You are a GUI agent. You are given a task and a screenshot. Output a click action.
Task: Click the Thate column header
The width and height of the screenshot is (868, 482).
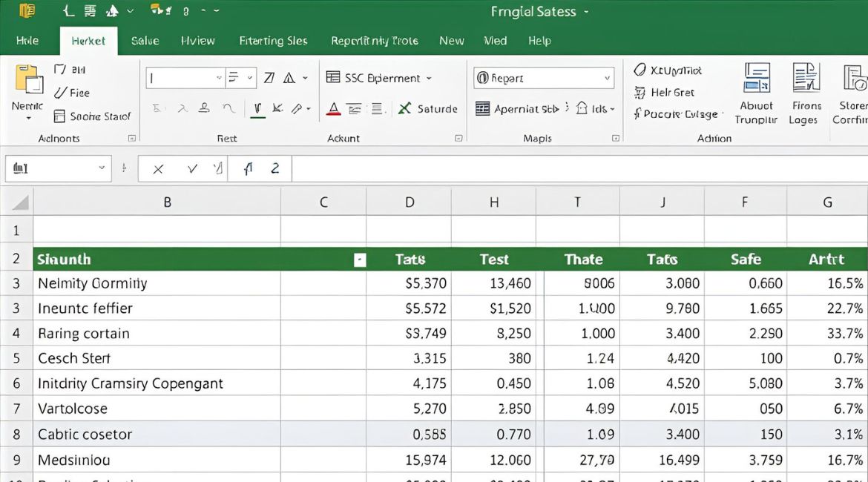[x=583, y=260]
